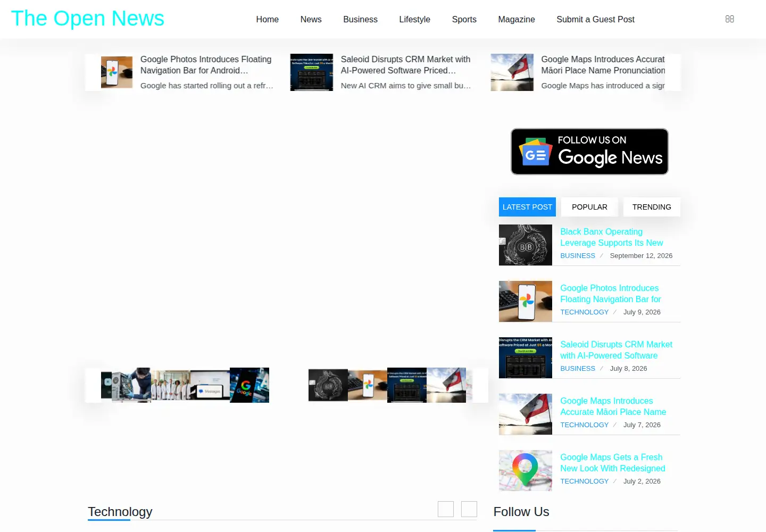Open Black Banx Operating Leverage article
Screen dimensions: 766x532
612,237
